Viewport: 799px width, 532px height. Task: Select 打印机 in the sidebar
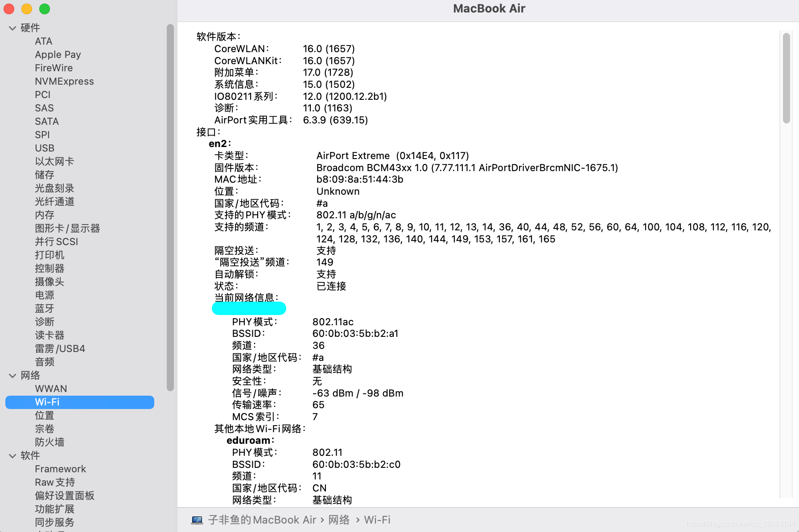click(49, 255)
